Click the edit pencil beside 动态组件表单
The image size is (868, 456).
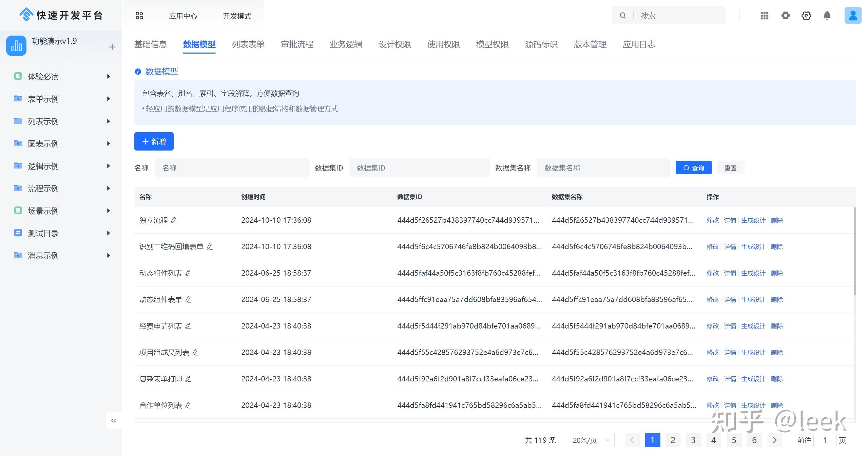click(188, 300)
